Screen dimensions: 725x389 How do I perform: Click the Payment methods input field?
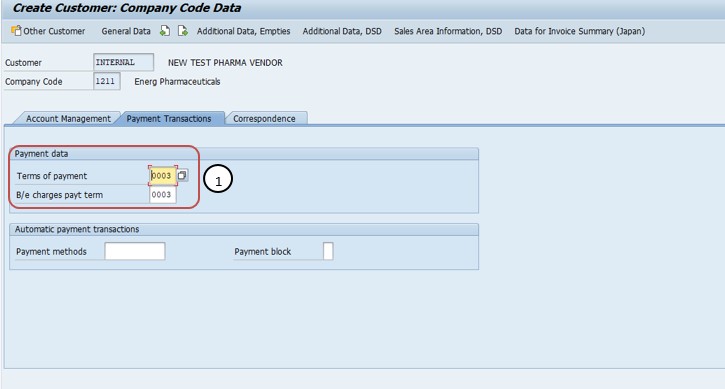click(135, 251)
